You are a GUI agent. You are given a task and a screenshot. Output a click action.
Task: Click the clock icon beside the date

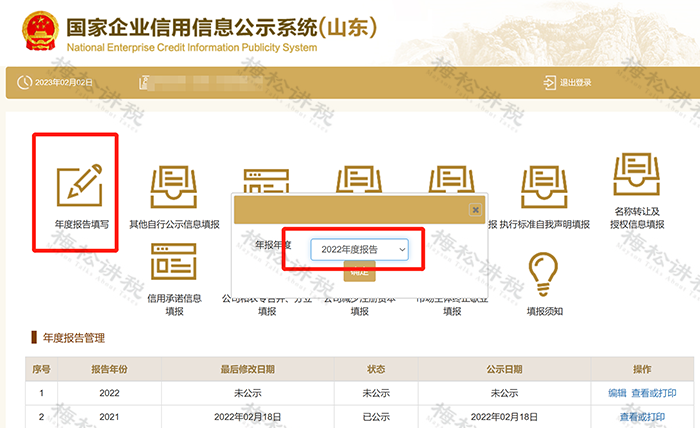(x=25, y=82)
